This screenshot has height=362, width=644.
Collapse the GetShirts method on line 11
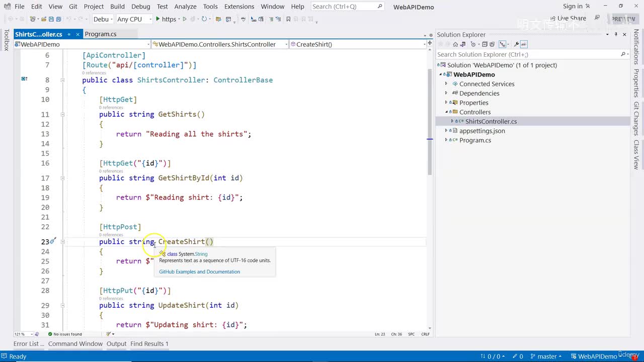pyautogui.click(x=62, y=114)
